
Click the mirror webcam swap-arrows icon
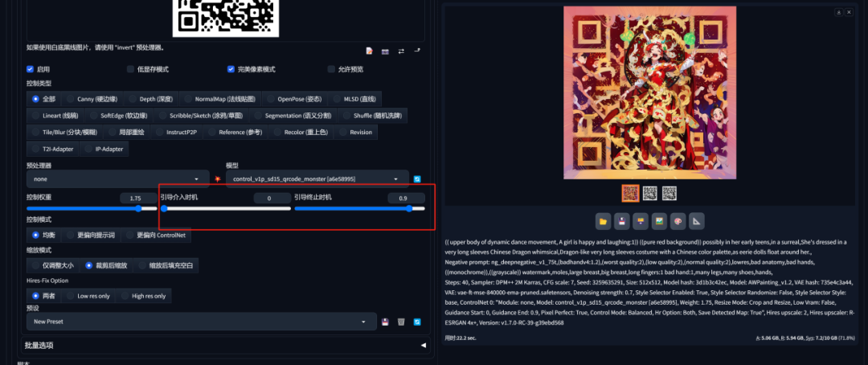[x=401, y=51]
